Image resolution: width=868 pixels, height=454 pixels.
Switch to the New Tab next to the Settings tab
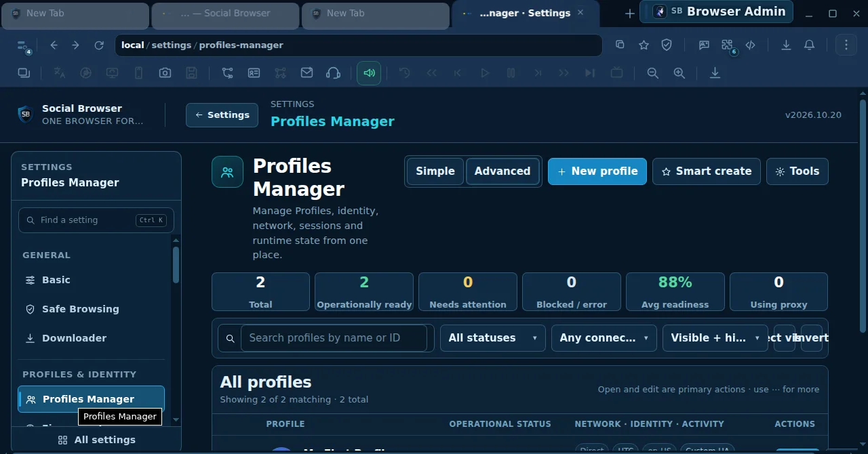tap(376, 15)
